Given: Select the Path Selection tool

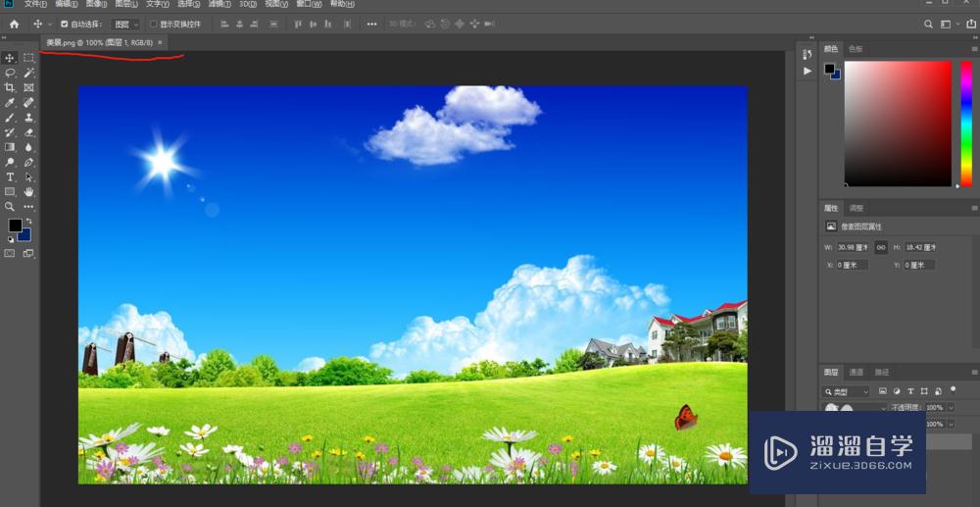Looking at the screenshot, I should tap(28, 177).
